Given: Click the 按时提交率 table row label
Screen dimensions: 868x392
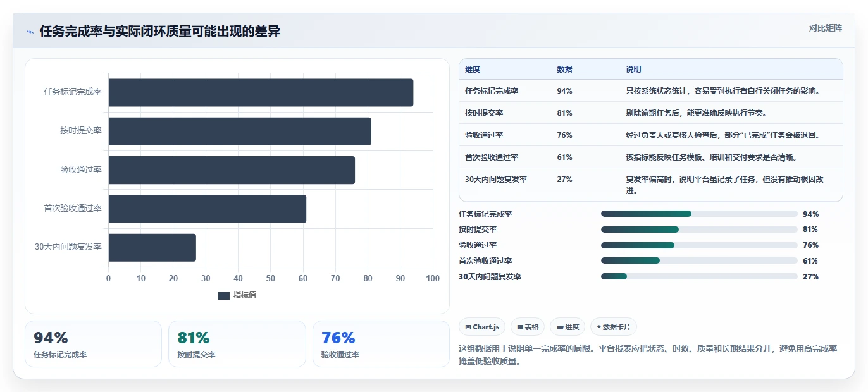Looking at the screenshot, I should 484,113.
